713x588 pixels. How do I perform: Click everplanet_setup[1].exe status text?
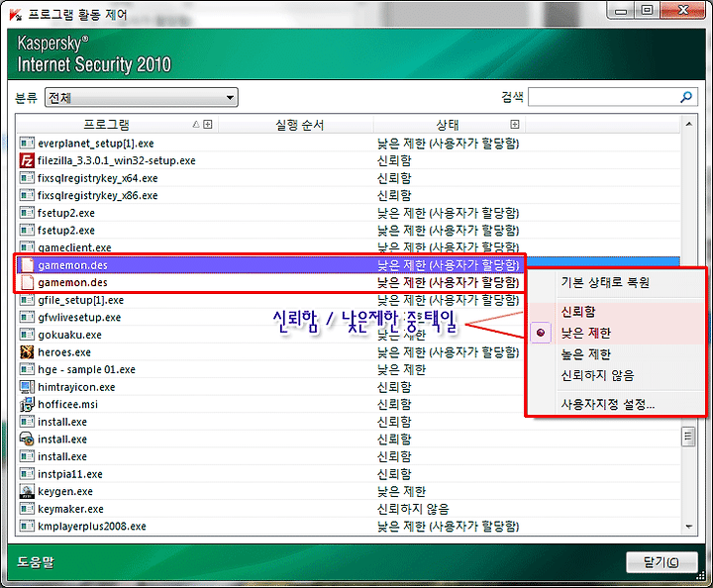click(449, 144)
